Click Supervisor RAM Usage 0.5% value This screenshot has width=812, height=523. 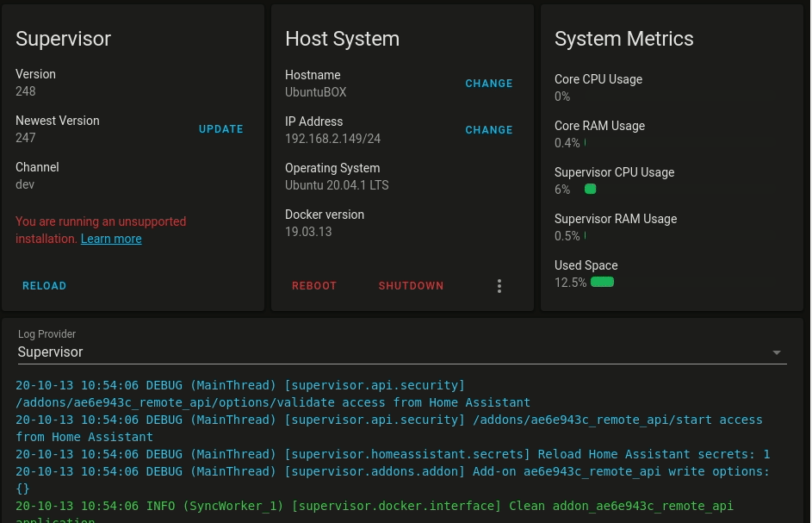pyautogui.click(x=567, y=236)
